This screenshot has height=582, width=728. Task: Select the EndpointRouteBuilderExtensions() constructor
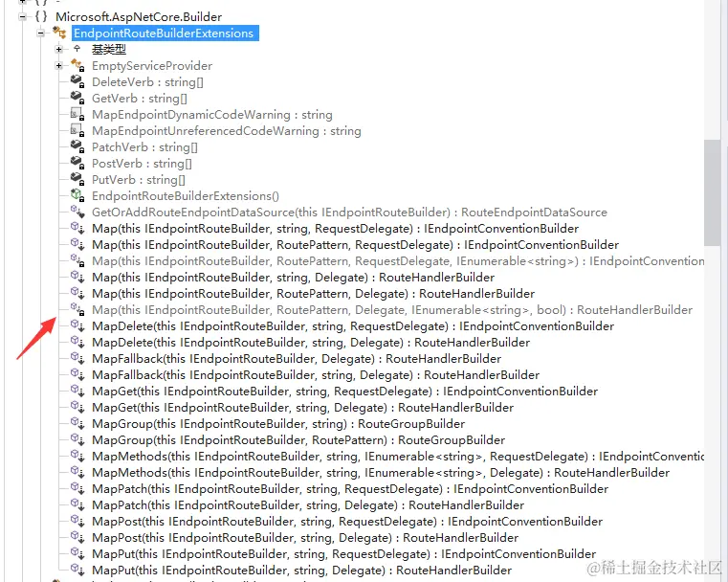tap(186, 196)
